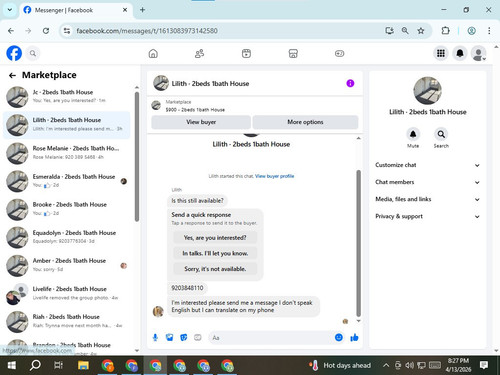
Task: Click the More options button
Action: click(x=305, y=122)
